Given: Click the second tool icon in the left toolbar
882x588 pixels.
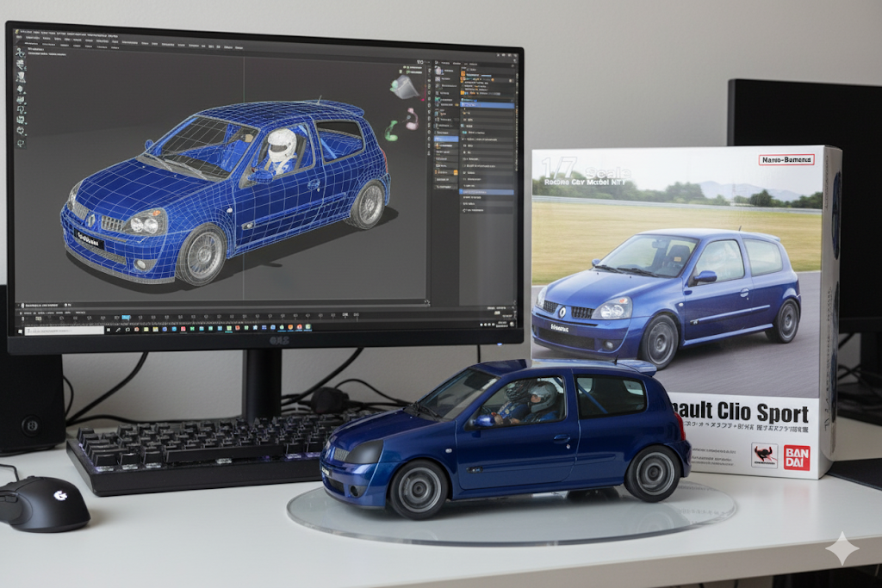Looking at the screenshot, I should (x=19, y=65).
